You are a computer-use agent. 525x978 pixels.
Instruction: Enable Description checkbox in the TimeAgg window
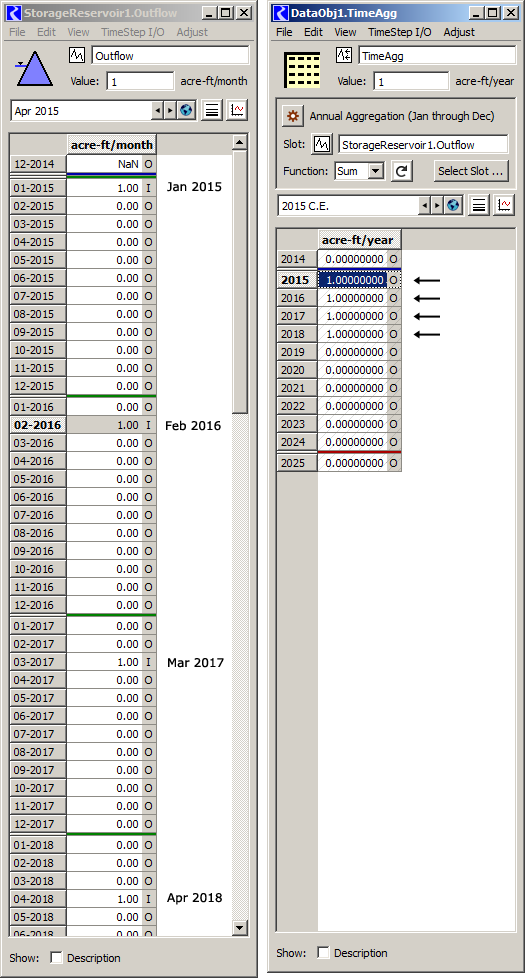tap(323, 952)
